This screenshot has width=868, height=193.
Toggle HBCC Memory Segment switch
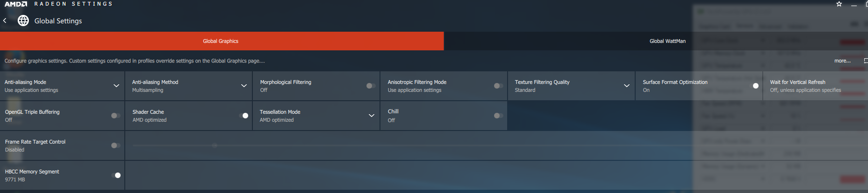[x=116, y=175]
